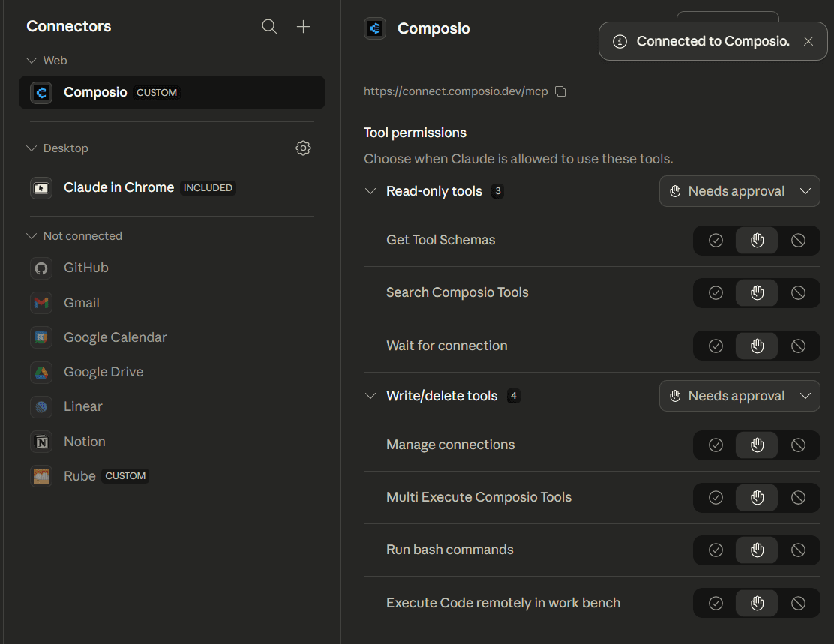834x644 pixels.
Task: Click the plus icon to add connector
Action: (x=303, y=27)
